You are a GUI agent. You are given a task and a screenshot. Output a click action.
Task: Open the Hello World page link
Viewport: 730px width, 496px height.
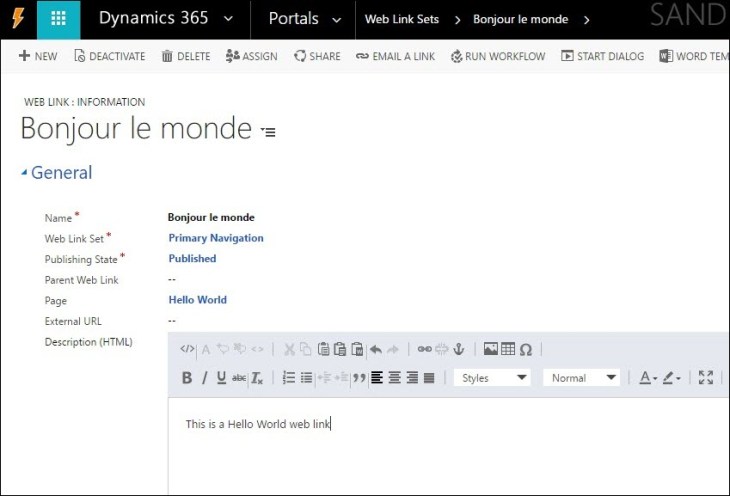tap(197, 300)
